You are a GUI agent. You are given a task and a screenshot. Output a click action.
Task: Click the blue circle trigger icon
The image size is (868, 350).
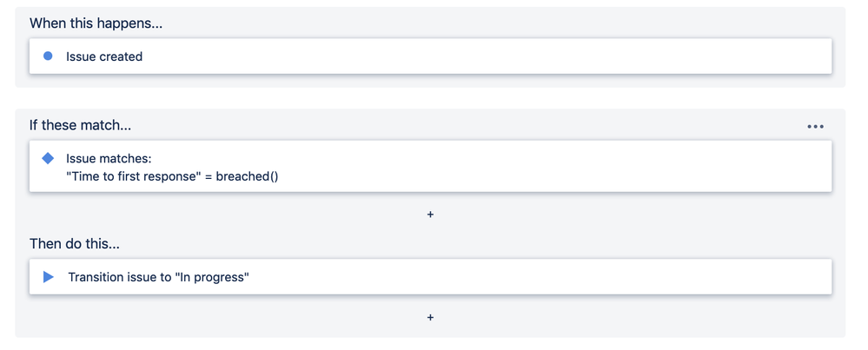pyautogui.click(x=49, y=56)
